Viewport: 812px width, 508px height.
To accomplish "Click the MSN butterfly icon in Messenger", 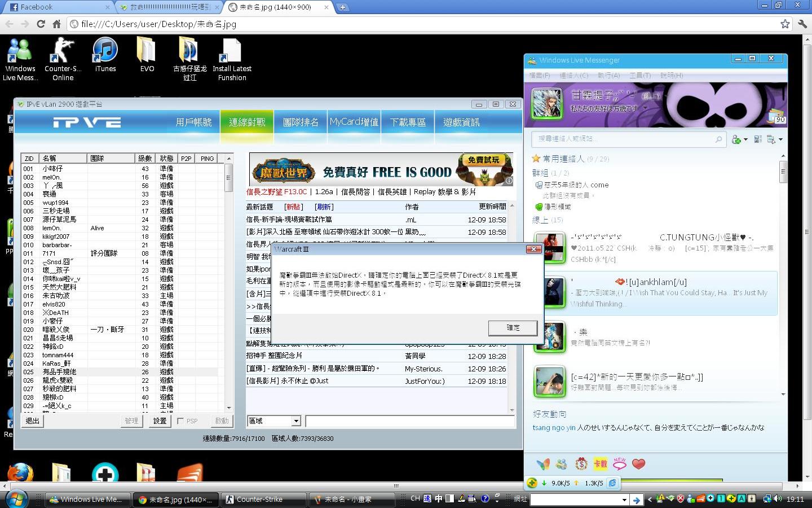I will point(542,464).
